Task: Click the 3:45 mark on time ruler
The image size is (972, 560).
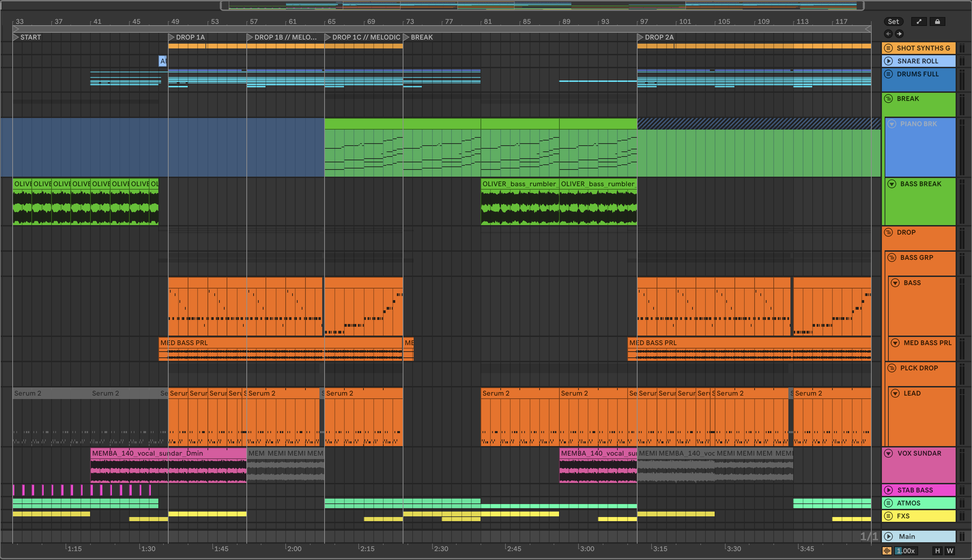Action: click(x=806, y=549)
